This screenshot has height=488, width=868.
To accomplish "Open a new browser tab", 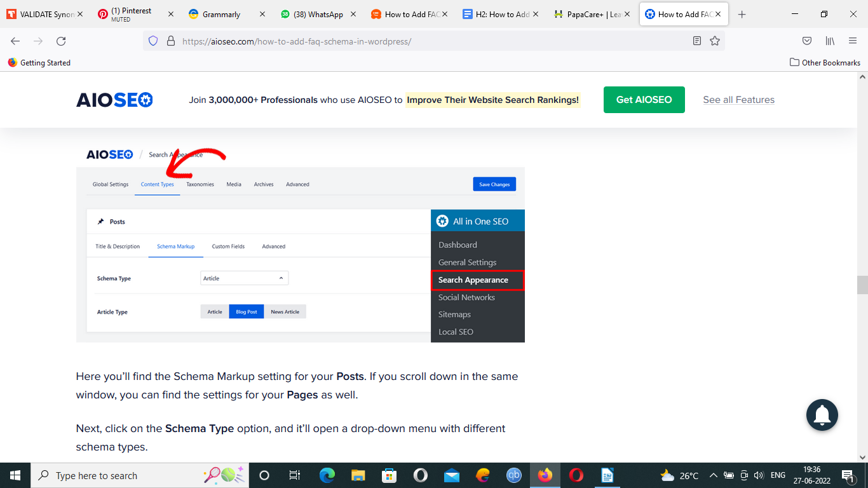I will click(x=742, y=14).
